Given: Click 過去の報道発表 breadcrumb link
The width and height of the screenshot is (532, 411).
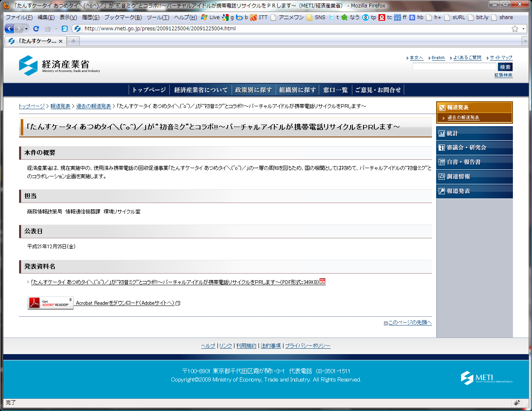Looking at the screenshot, I should pyautogui.click(x=94, y=106).
